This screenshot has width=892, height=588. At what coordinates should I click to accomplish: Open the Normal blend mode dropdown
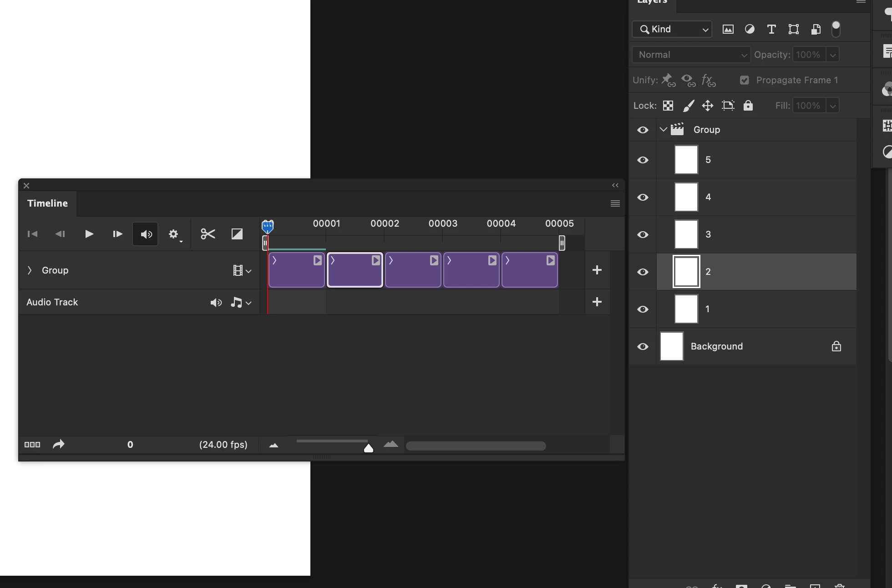(x=691, y=55)
